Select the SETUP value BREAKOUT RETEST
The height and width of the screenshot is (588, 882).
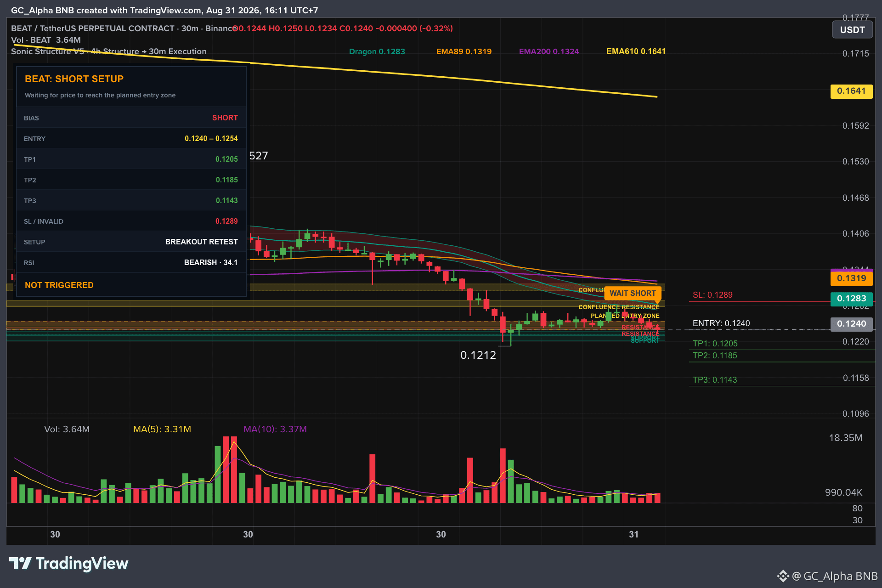202,242
